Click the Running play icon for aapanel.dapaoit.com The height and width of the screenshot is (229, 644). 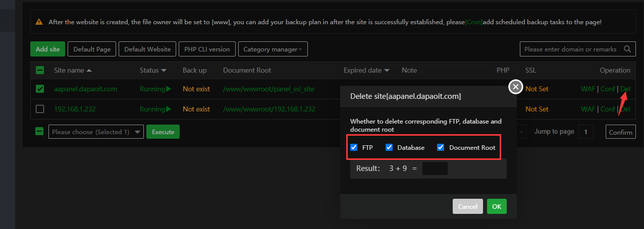click(169, 89)
